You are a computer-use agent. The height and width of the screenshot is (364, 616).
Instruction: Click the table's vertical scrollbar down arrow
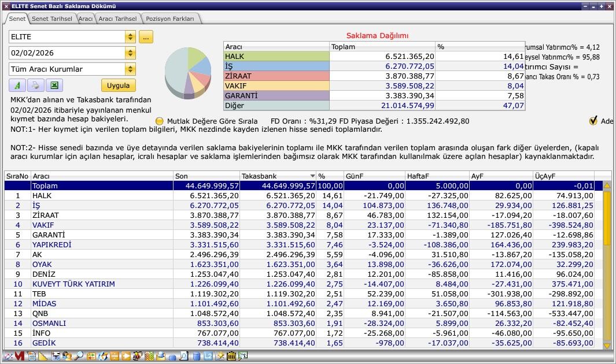pos(607,346)
